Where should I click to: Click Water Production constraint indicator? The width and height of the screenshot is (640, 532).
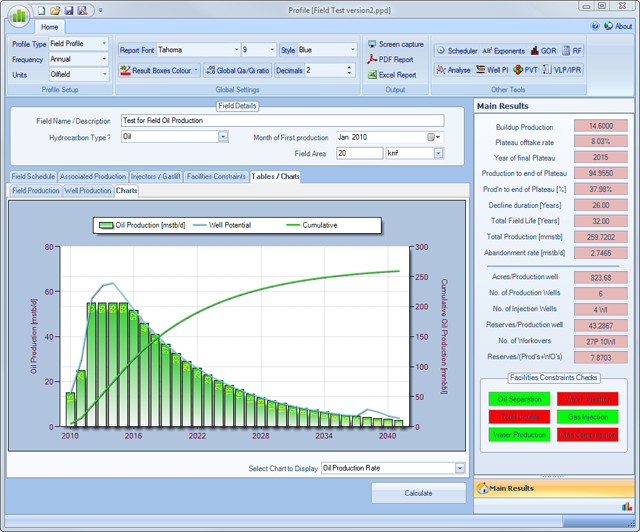pos(519,434)
